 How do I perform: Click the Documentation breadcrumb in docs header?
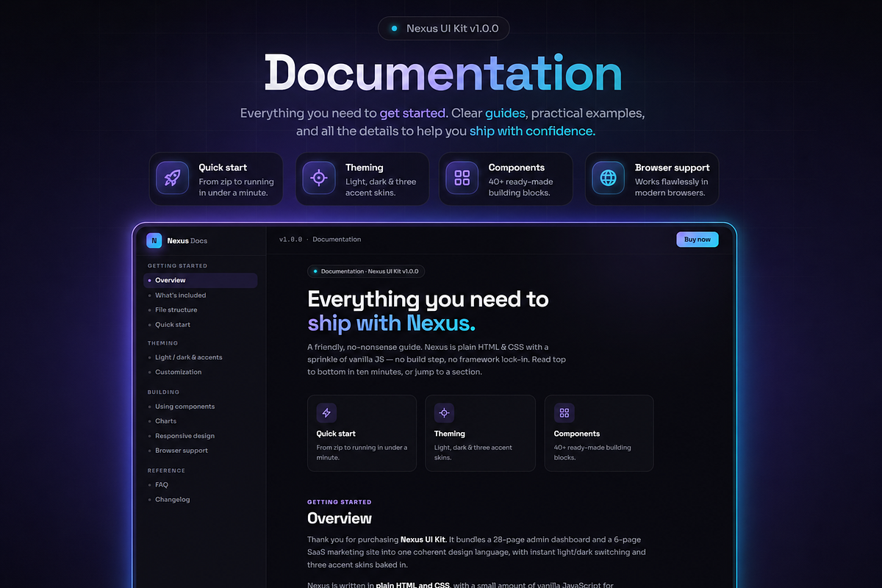click(x=337, y=240)
